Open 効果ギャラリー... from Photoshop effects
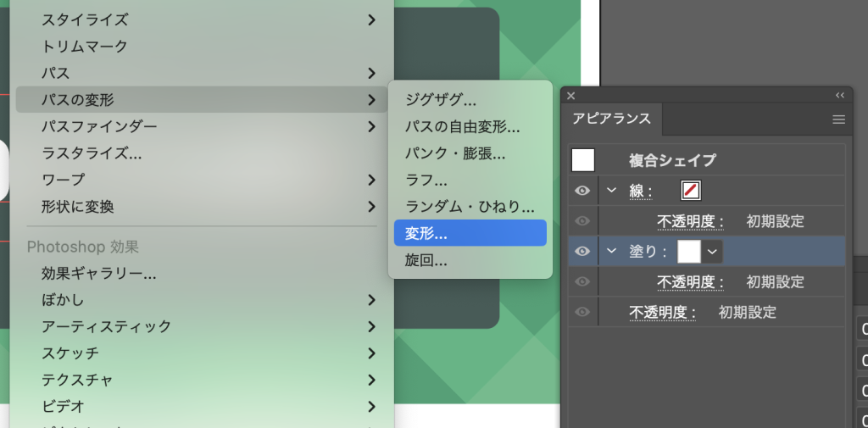The height and width of the screenshot is (428, 868). (x=98, y=274)
